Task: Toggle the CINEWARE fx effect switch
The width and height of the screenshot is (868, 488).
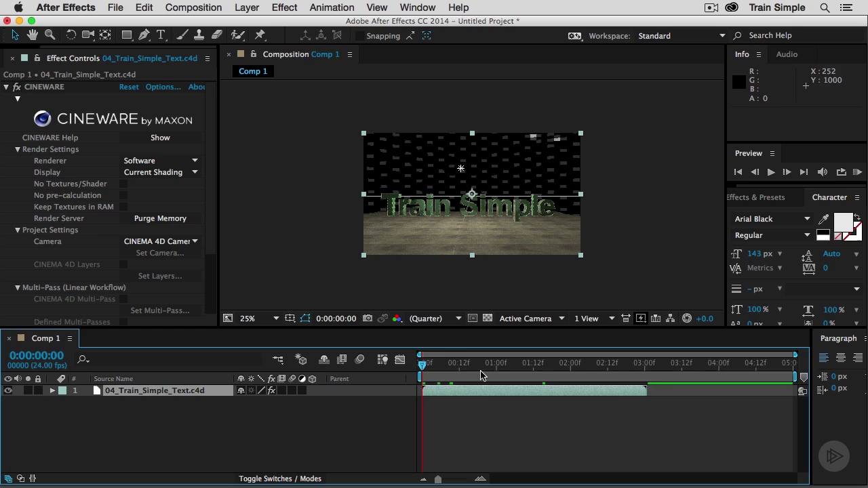Action: [16, 87]
